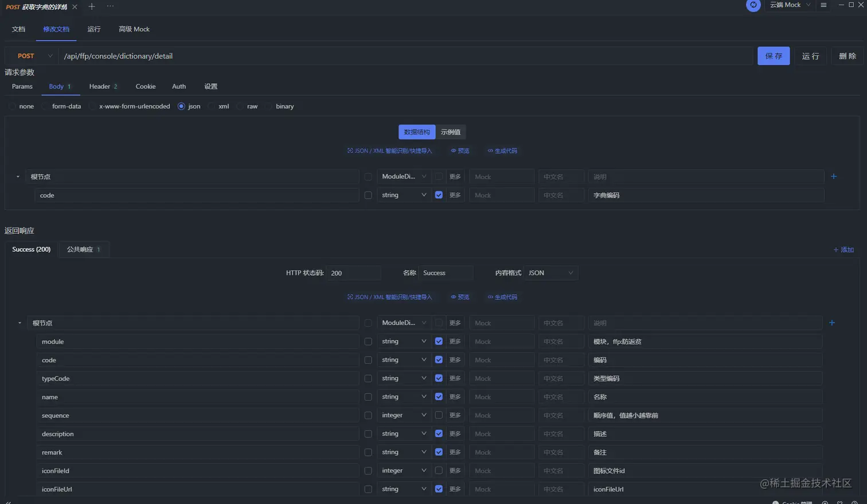The width and height of the screenshot is (867, 504).
Task: Check the checkbox left of 更多 in the iconFileId row
Action: [x=439, y=471]
